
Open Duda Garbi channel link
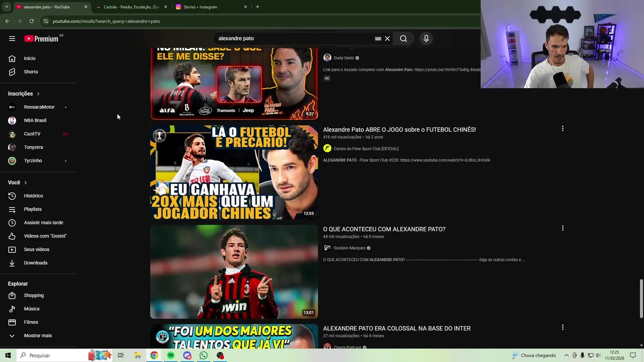(x=344, y=58)
